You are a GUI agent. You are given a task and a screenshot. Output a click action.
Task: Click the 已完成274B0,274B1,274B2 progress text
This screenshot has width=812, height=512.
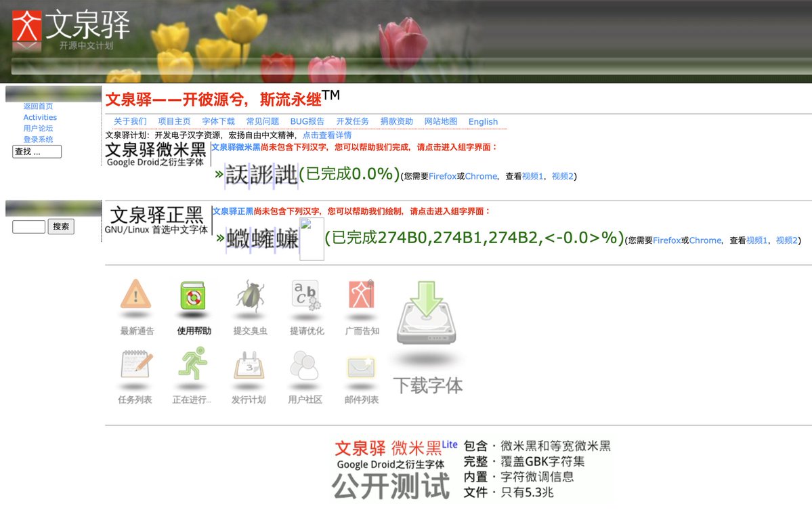tap(474, 238)
